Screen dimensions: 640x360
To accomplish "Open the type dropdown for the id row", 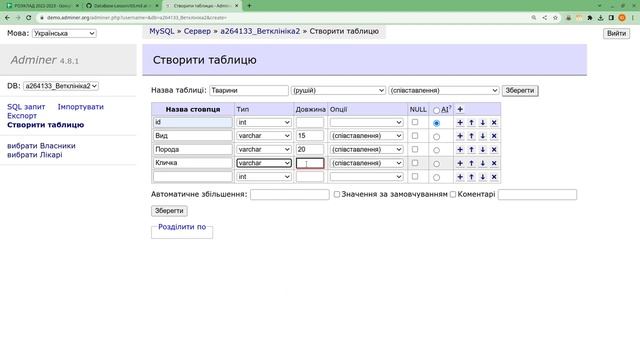I will tap(264, 122).
